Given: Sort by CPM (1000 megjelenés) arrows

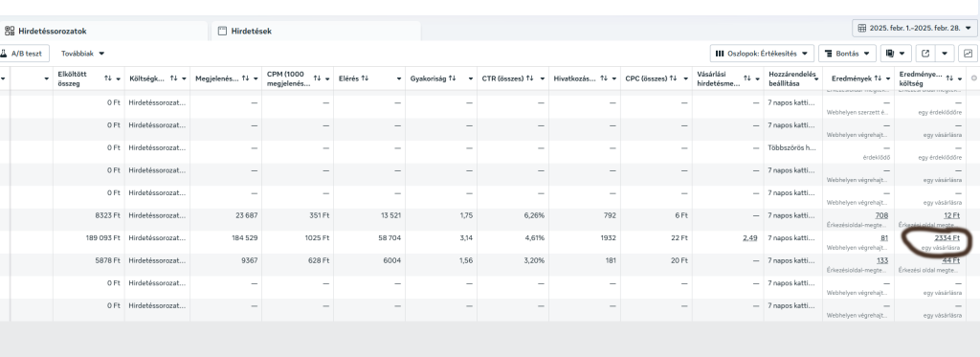Looking at the screenshot, I should 318,78.
